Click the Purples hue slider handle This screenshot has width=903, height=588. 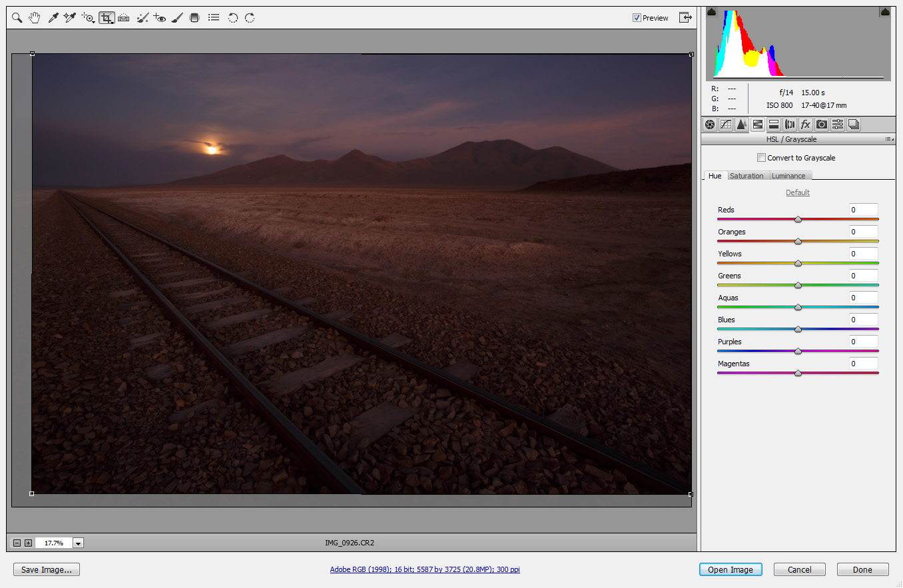[x=798, y=351]
